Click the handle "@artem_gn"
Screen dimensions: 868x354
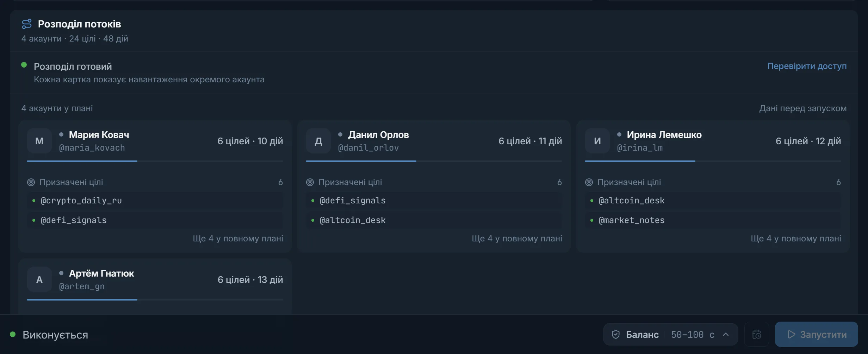coord(82,286)
